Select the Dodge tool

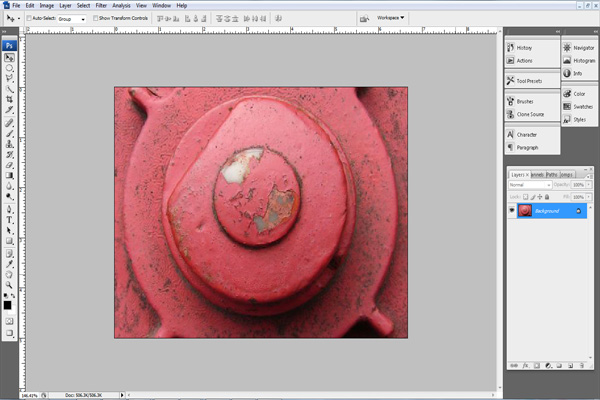pyautogui.click(x=9, y=196)
